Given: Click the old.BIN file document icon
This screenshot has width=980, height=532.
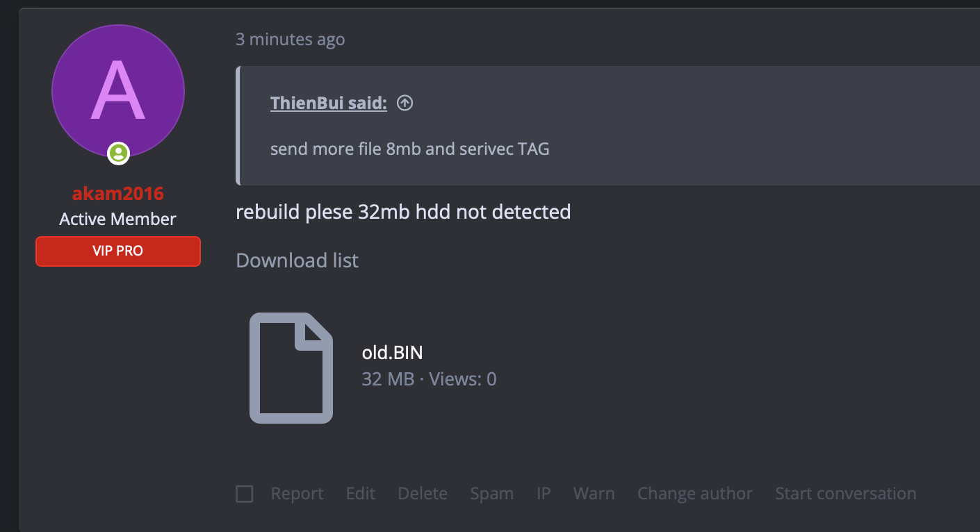Looking at the screenshot, I should coord(291,367).
